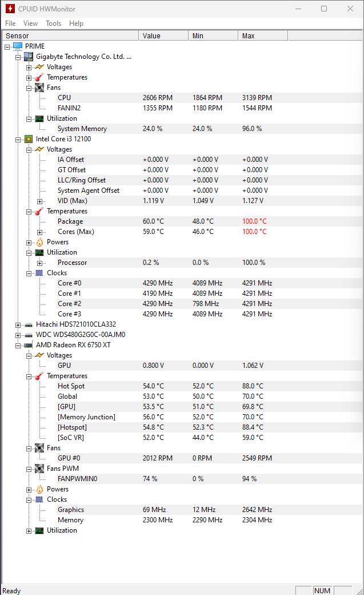
Task: Click the PRIME computer monitor icon
Action: click(x=18, y=46)
